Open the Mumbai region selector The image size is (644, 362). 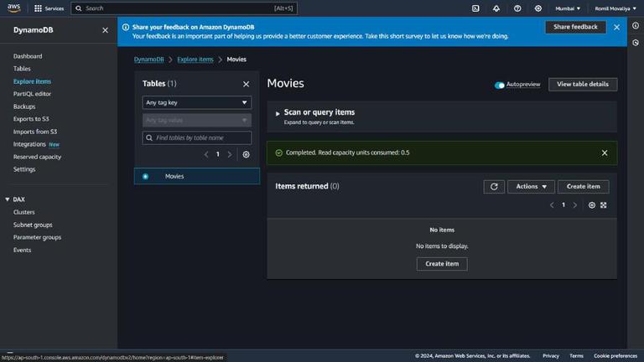(x=568, y=8)
